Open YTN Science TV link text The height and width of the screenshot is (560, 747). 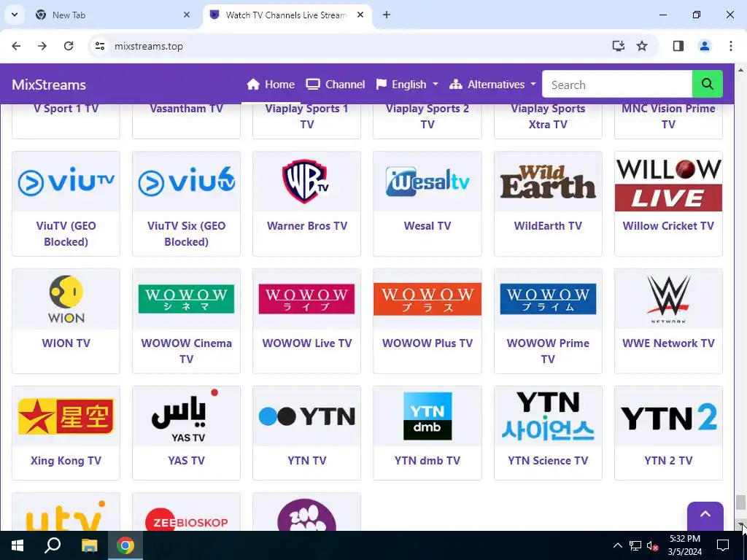pos(548,461)
